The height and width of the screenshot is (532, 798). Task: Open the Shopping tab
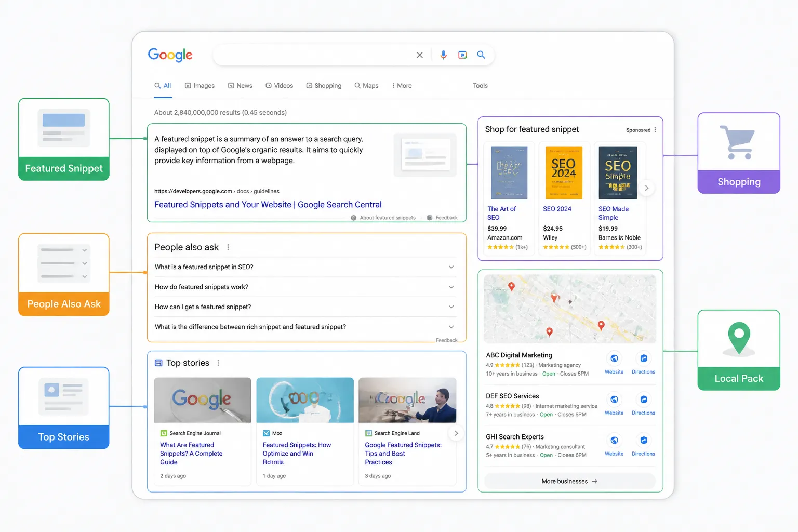(x=324, y=86)
